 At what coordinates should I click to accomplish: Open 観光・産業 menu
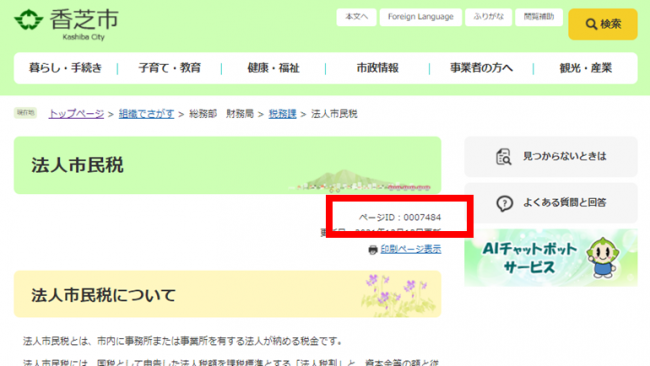click(585, 68)
